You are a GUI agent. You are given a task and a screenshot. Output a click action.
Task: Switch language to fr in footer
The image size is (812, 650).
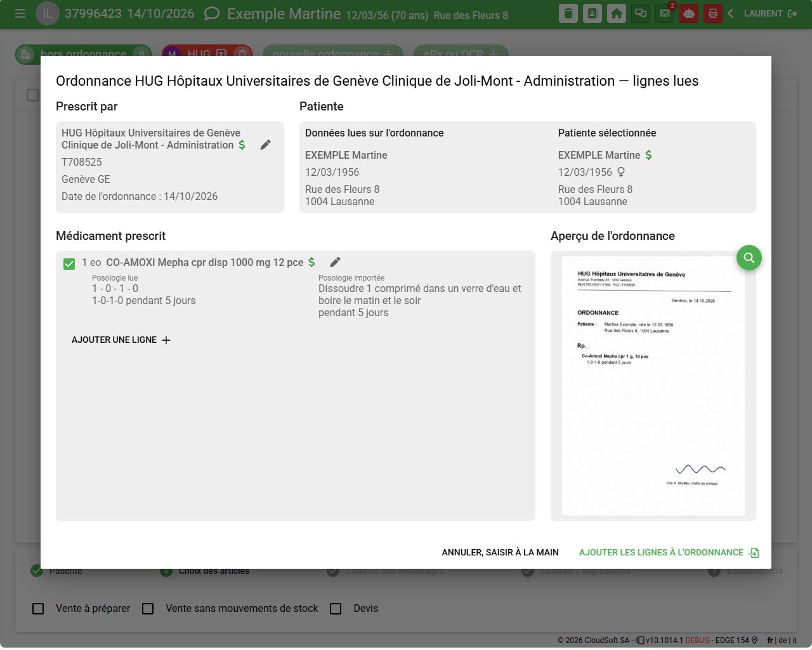coord(770,640)
